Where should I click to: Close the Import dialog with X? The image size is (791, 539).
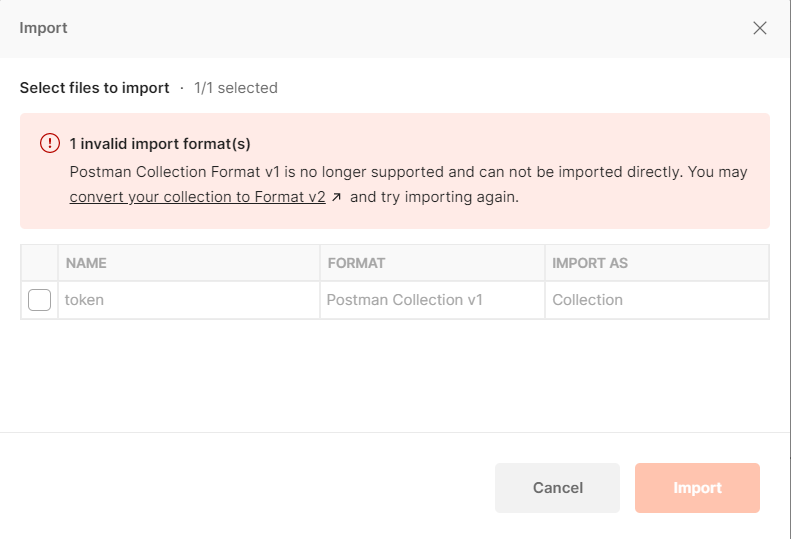tap(760, 28)
